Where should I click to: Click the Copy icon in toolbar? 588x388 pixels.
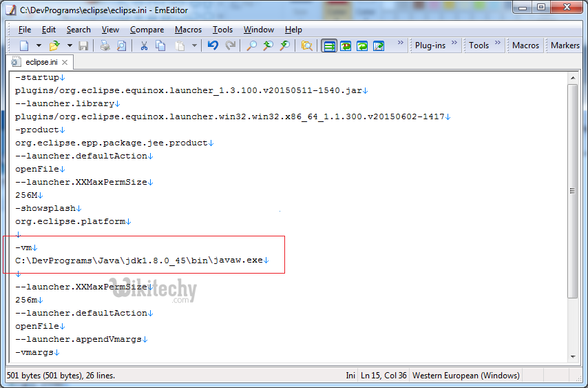160,45
